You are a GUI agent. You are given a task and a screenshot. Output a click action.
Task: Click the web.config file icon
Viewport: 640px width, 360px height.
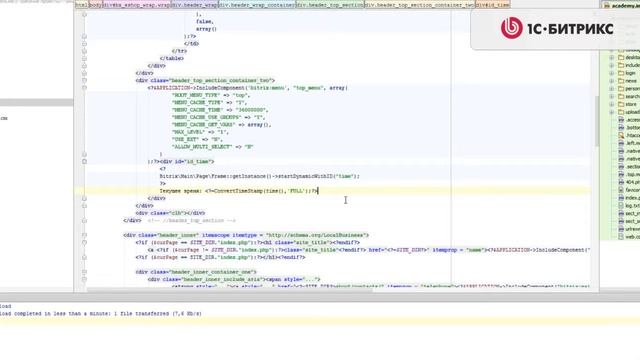tap(621, 237)
